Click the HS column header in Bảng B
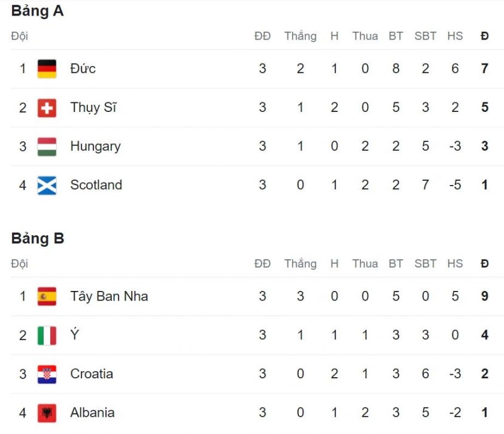 point(455,263)
